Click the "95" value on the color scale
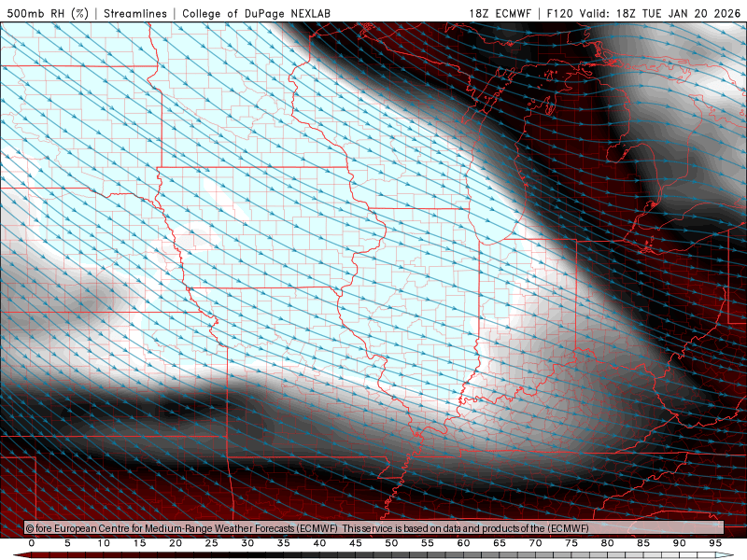 point(715,543)
